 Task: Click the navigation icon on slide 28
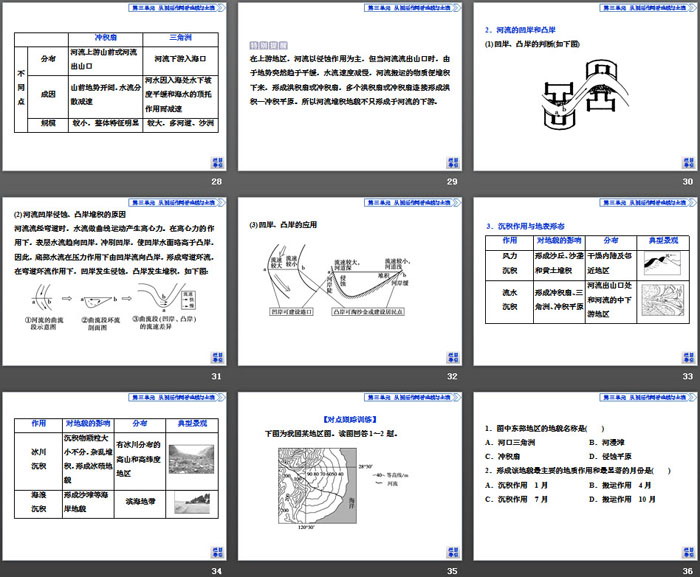[217, 163]
